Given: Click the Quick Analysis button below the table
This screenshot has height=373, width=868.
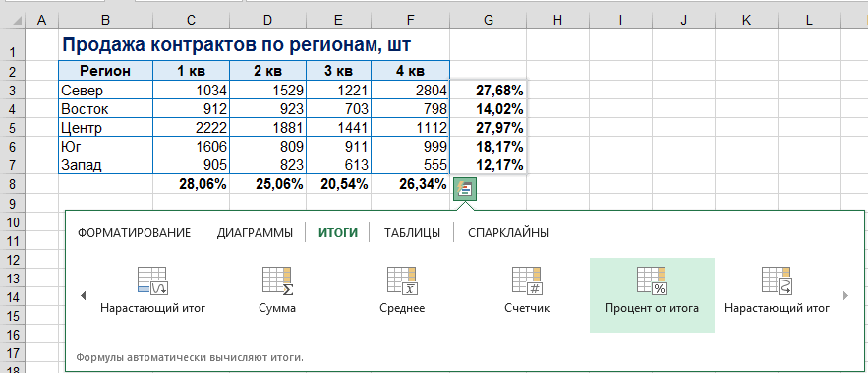Looking at the screenshot, I should [465, 190].
